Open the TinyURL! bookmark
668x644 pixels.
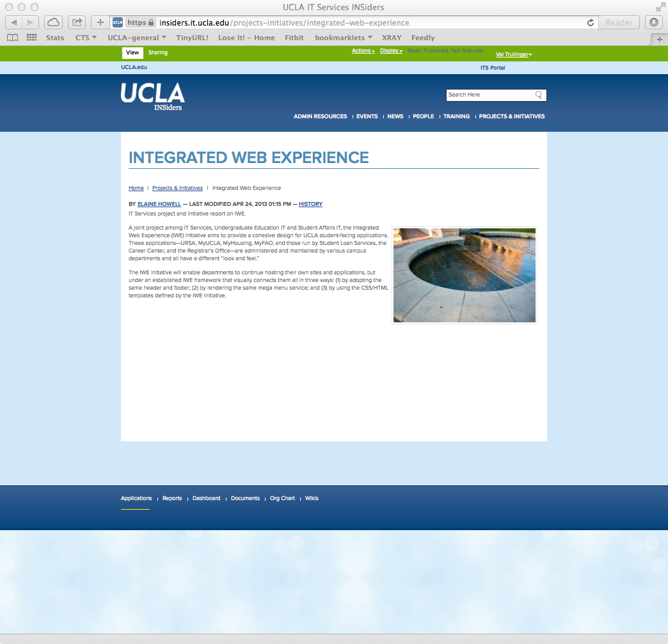point(192,38)
